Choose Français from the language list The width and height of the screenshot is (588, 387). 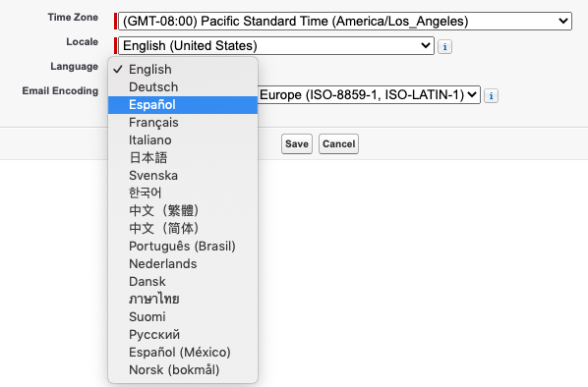pos(183,123)
